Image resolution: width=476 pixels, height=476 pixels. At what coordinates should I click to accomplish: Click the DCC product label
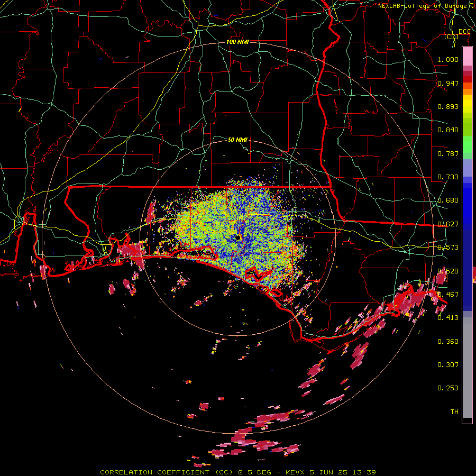click(x=464, y=32)
